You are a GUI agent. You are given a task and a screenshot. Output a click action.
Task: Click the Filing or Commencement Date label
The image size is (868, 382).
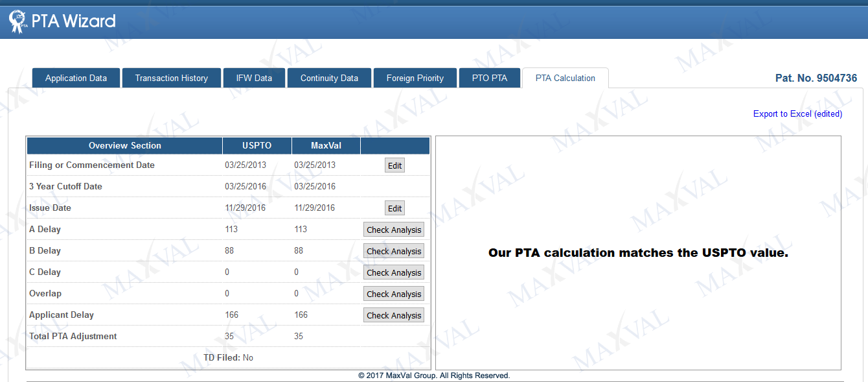pos(92,165)
